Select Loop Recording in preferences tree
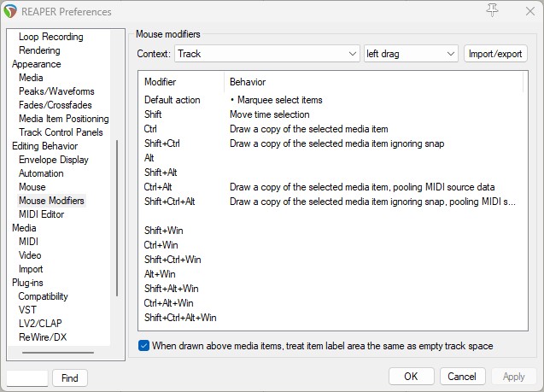544x392 pixels. 51,37
